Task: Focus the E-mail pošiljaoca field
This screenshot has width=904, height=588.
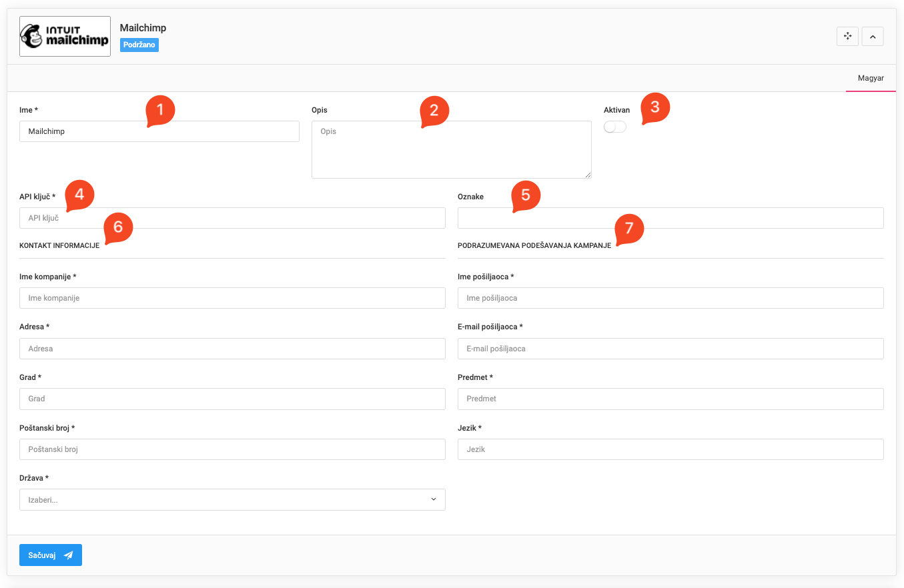Action: (670, 349)
